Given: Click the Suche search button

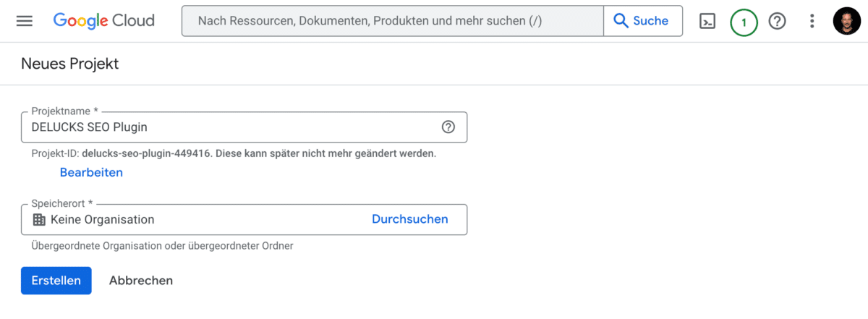Looking at the screenshot, I should tap(642, 21).
